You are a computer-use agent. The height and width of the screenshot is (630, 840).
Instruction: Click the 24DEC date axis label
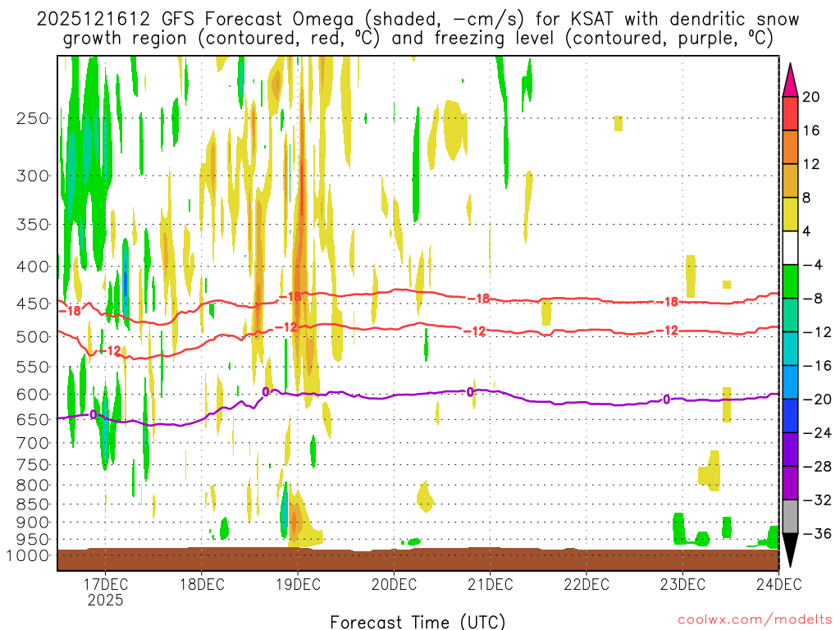coord(778,584)
